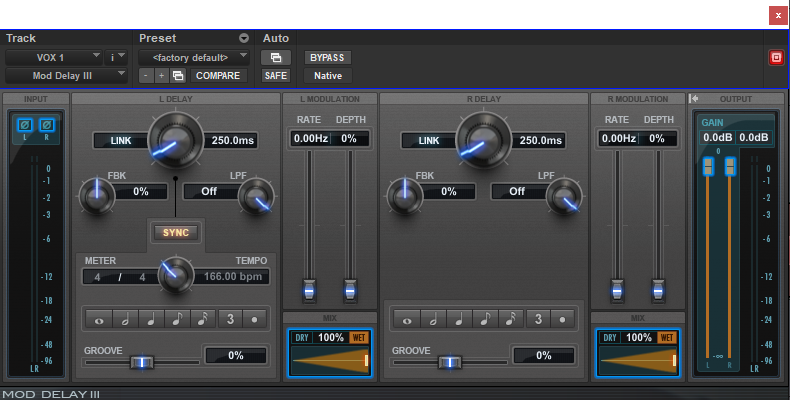This screenshot has width=790, height=400.
Task: Click the L Delay time knob
Action: [x=176, y=141]
